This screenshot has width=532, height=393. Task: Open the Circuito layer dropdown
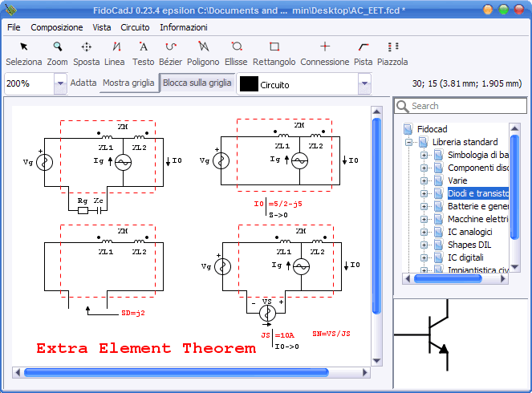364,83
